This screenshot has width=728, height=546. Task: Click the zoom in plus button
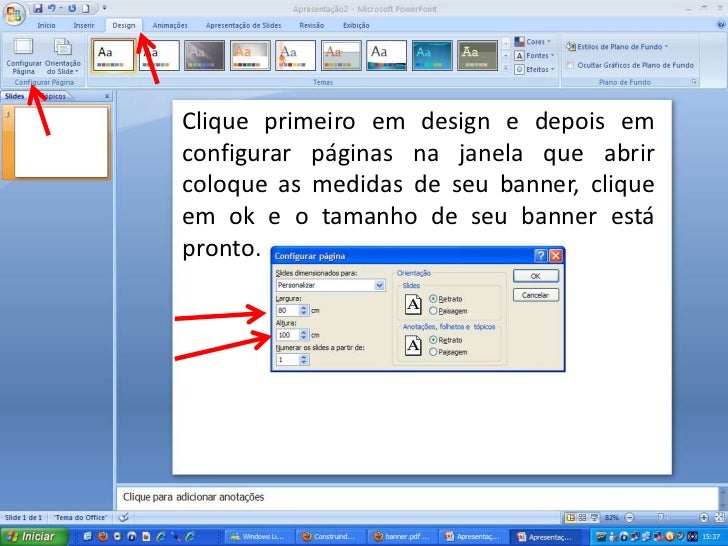(x=704, y=517)
